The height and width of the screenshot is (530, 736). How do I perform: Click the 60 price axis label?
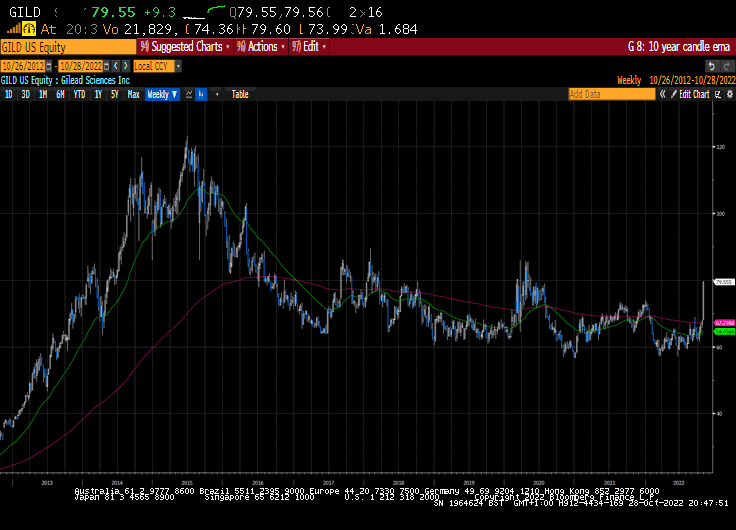coord(719,347)
